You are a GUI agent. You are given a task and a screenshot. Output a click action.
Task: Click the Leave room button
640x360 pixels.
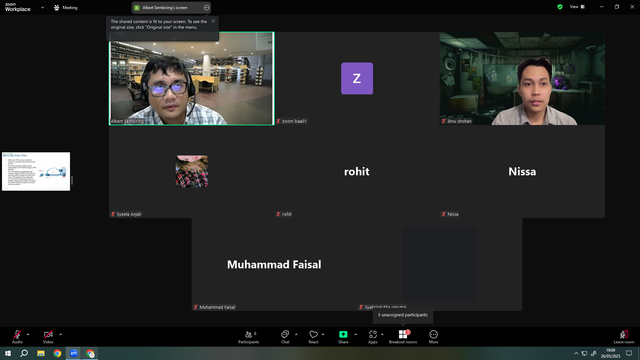624,337
